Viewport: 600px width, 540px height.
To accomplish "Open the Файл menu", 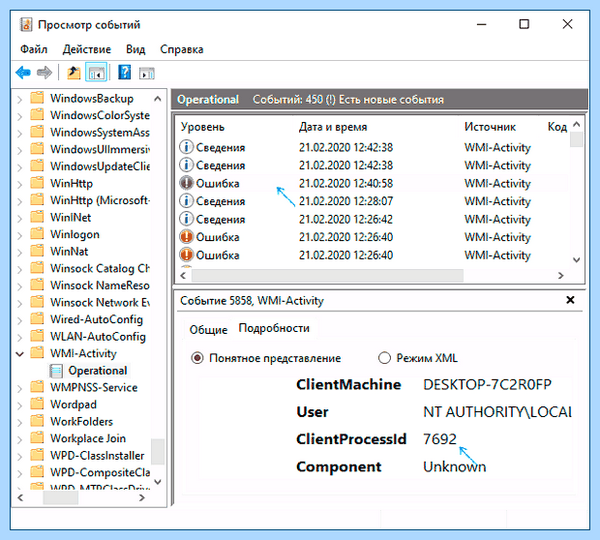I will coord(34,49).
